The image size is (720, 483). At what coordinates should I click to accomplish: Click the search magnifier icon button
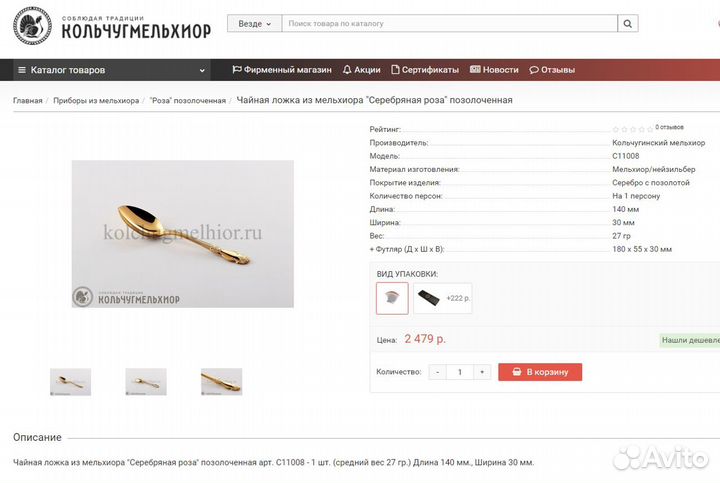628,23
